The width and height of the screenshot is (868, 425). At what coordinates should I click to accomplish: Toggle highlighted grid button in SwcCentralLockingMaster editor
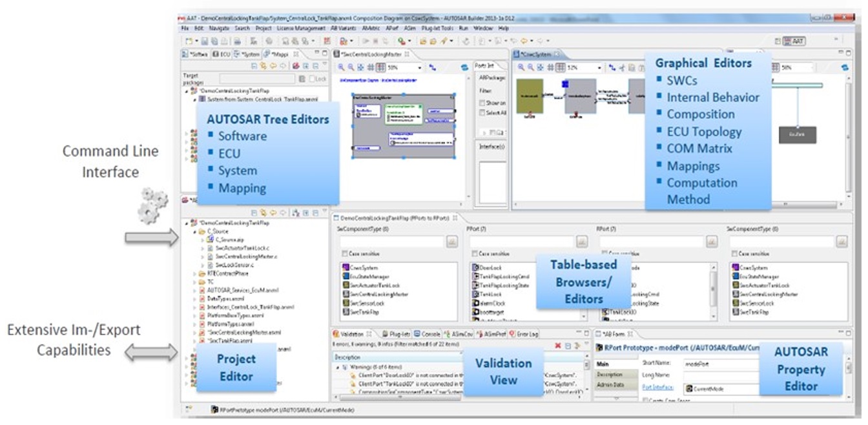[x=381, y=67]
